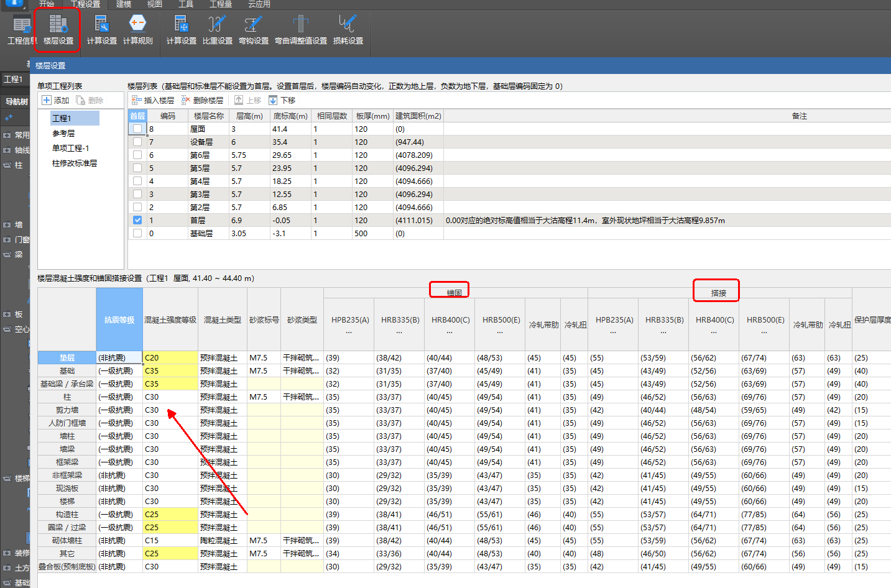Image resolution: width=891 pixels, height=588 pixels.
Task: Collapse the 柱 navigation group
Action: point(7,165)
